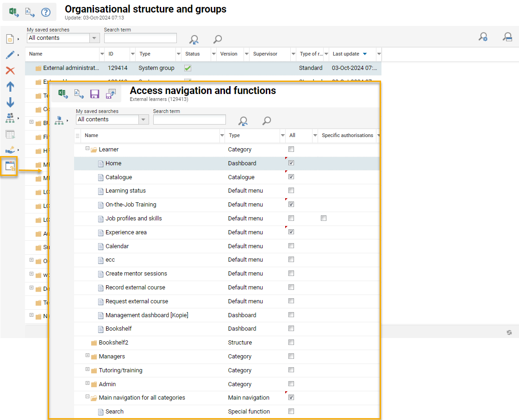Select the On-the-Job Training row
Screen dimensions: 519x420
pyautogui.click(x=131, y=205)
